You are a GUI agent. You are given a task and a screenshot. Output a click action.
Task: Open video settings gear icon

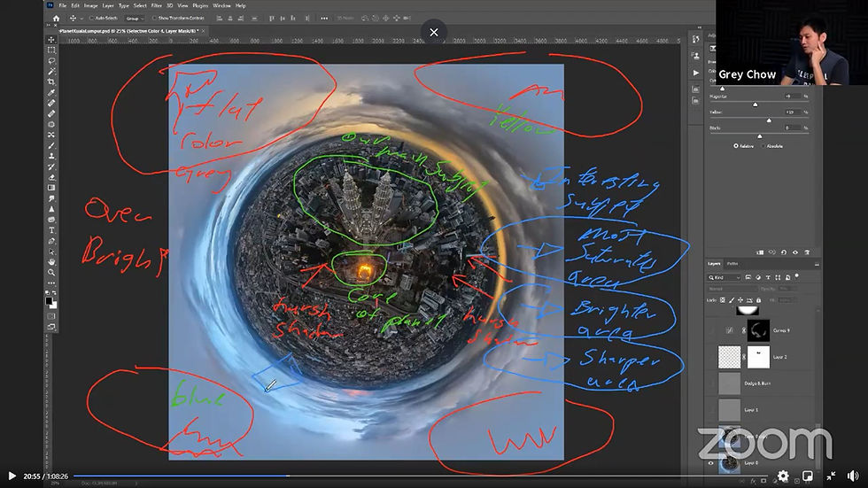pyautogui.click(x=783, y=476)
